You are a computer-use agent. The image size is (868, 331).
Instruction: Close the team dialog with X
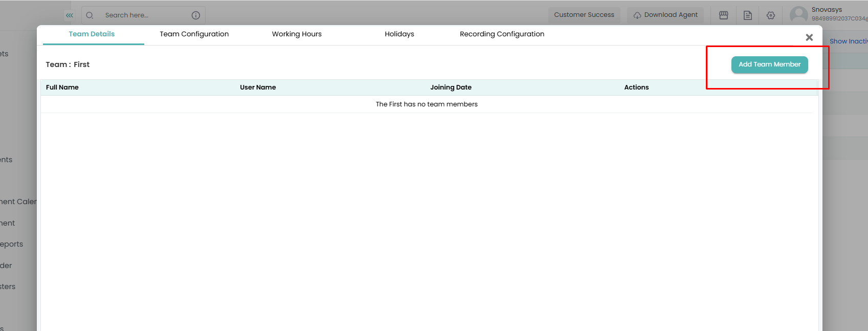point(809,37)
